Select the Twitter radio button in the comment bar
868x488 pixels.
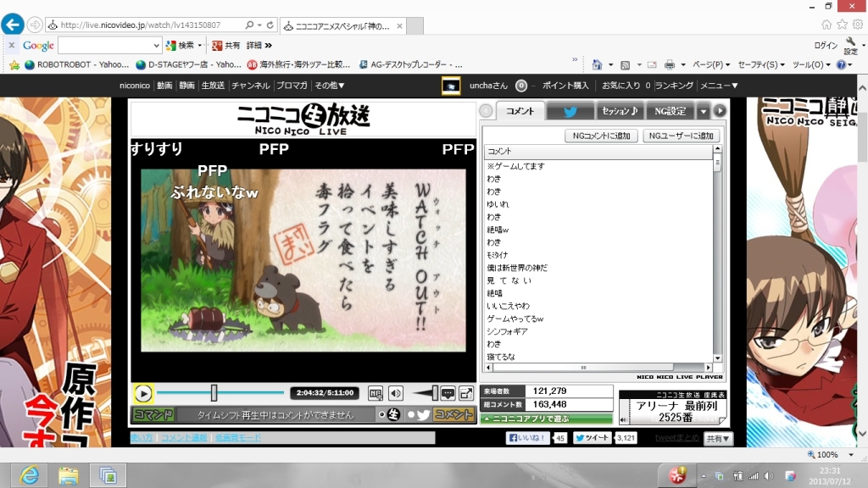(x=411, y=414)
